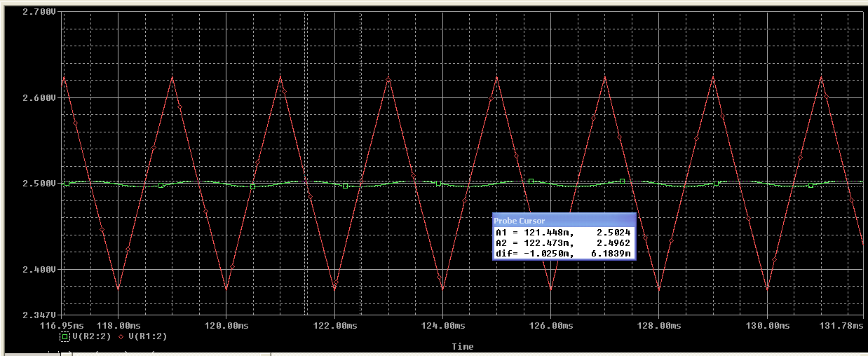This screenshot has height=356, width=868.
Task: Click the Time x-axis title
Action: click(x=463, y=346)
